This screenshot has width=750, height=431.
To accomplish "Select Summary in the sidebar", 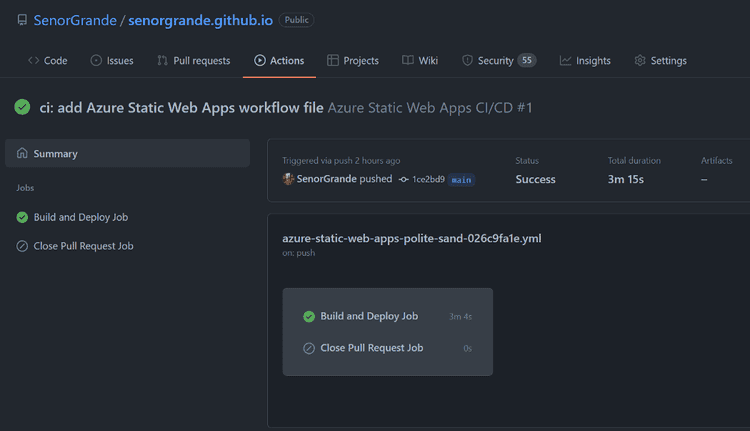I will [x=127, y=153].
